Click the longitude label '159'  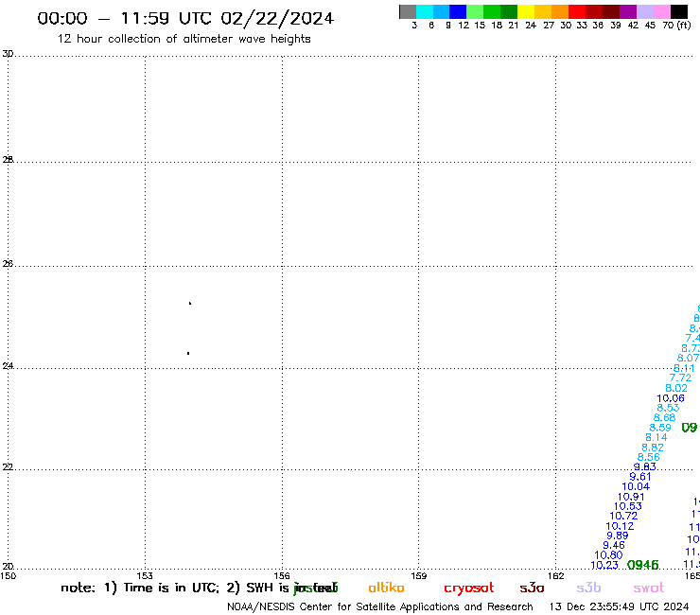coord(418,575)
